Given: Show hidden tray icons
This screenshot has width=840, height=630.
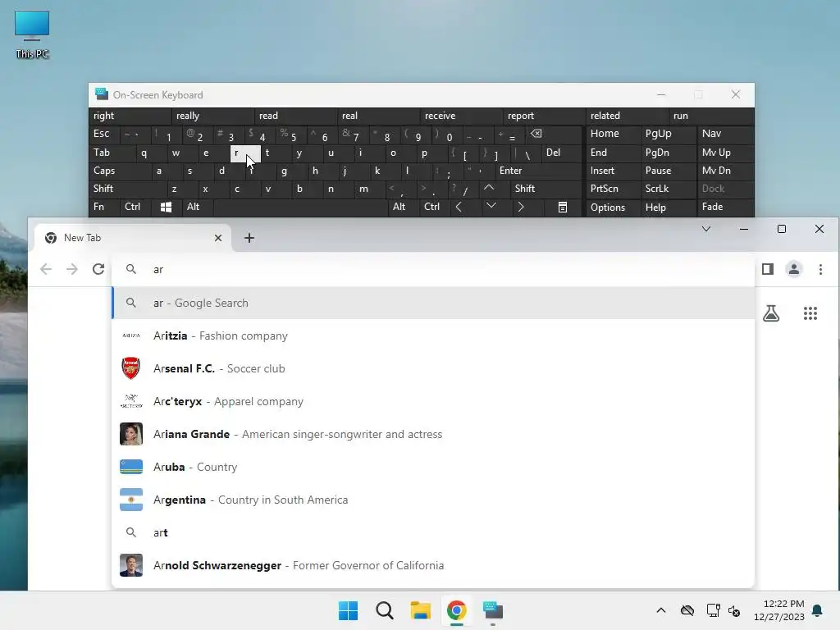Looking at the screenshot, I should [x=661, y=610].
